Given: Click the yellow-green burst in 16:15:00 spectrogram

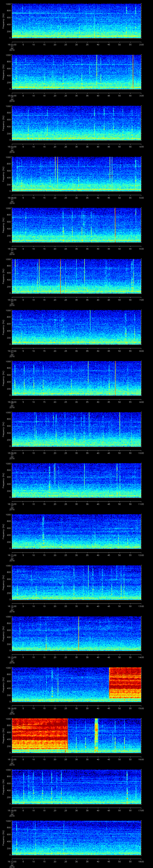Looking at the screenshot, I should click(x=97, y=735).
